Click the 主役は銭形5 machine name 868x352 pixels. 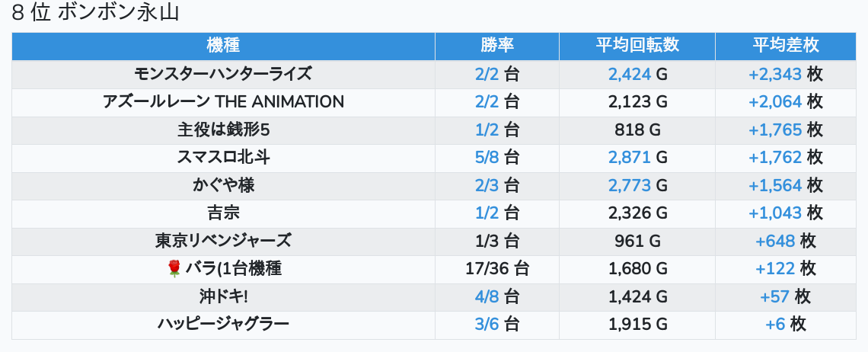(x=223, y=130)
